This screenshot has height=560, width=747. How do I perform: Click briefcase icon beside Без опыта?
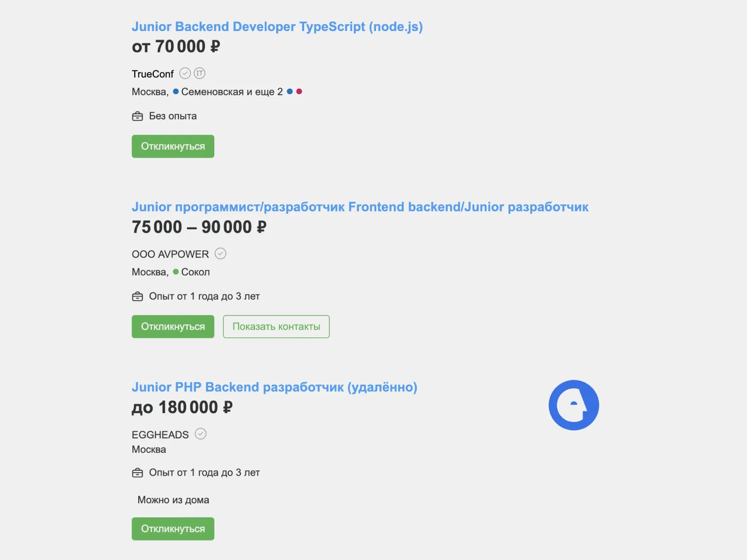(138, 116)
